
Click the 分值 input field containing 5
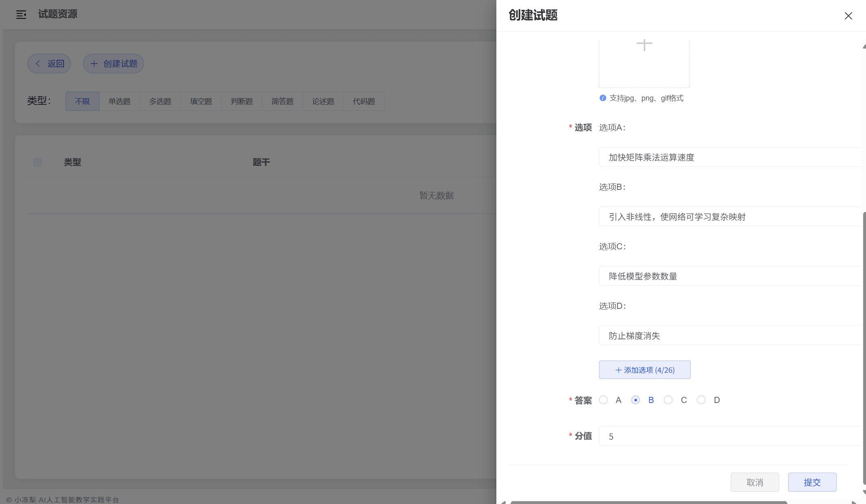pyautogui.click(x=729, y=436)
